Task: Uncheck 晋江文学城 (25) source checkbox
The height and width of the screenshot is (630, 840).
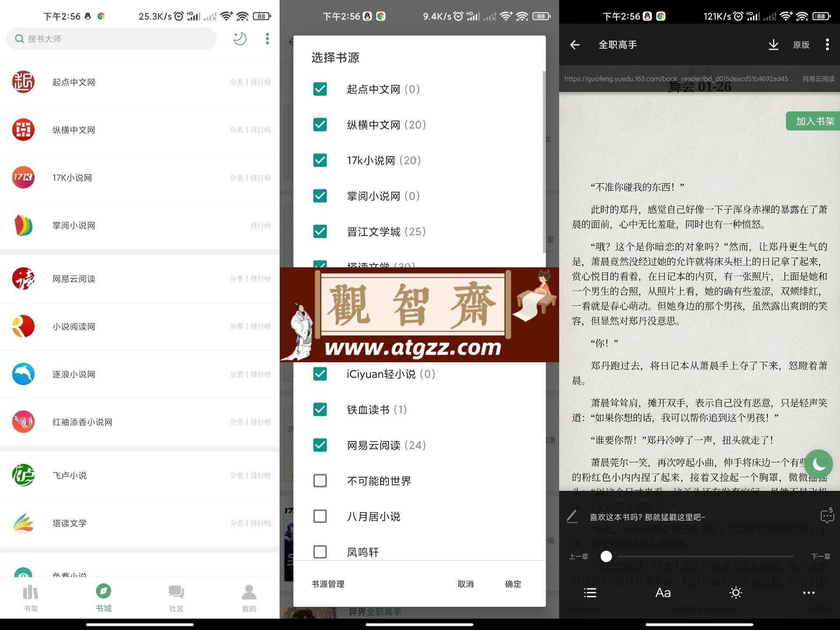Action: pyautogui.click(x=320, y=231)
